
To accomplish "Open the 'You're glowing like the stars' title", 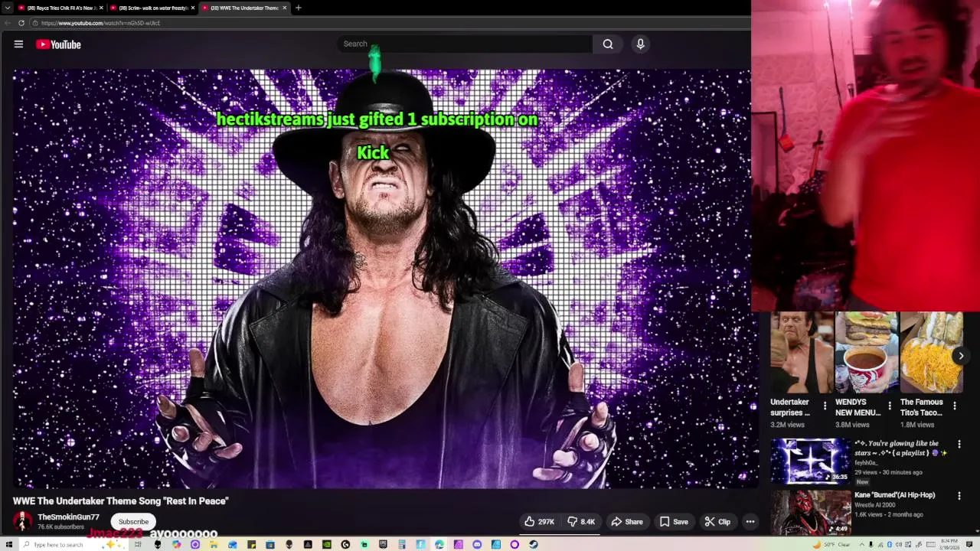I will coord(901,448).
